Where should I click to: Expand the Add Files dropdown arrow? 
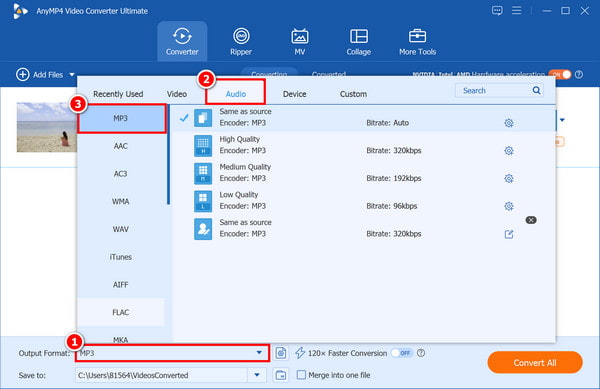coord(72,75)
